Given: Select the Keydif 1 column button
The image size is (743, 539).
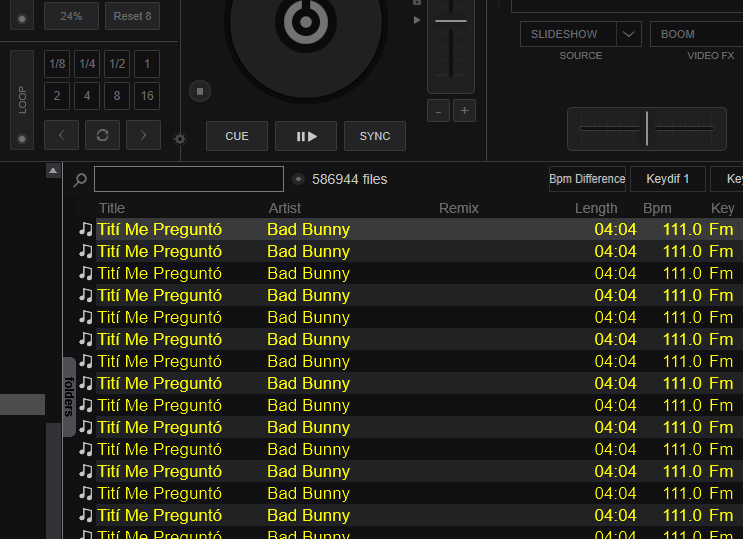Looking at the screenshot, I should 668,179.
